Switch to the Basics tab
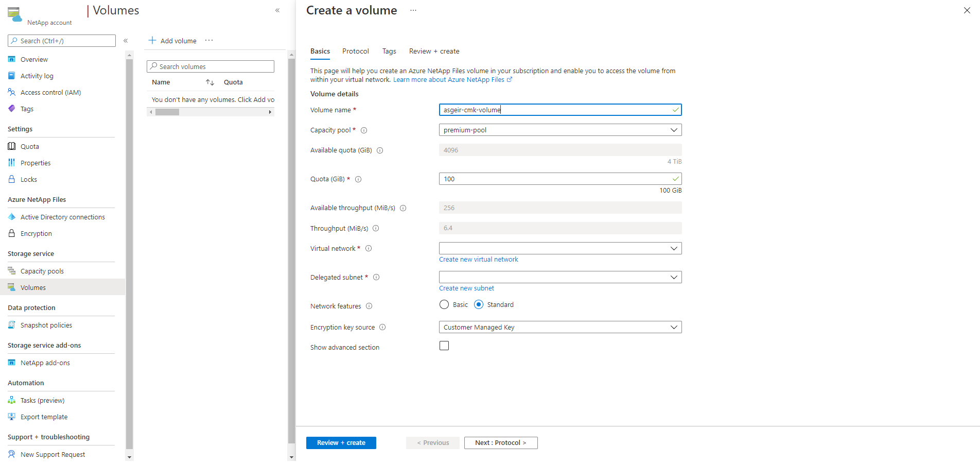Viewport: 980px width, 463px height. (x=320, y=51)
